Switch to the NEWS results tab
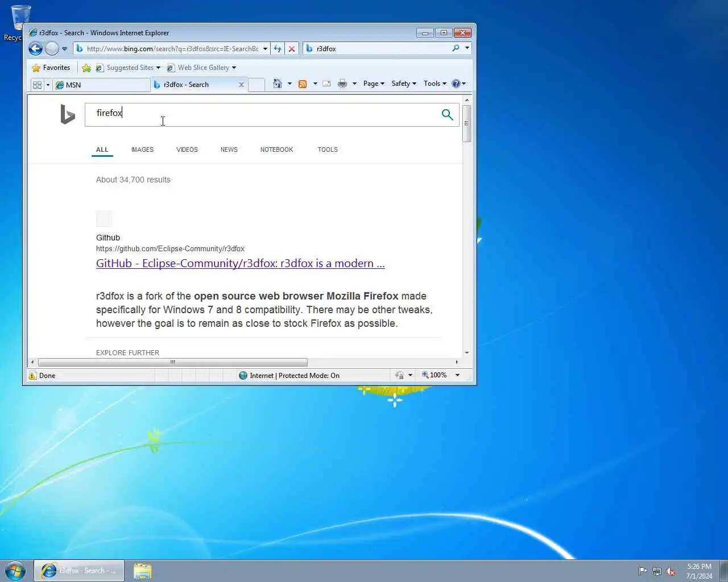This screenshot has height=582, width=728. pos(229,149)
